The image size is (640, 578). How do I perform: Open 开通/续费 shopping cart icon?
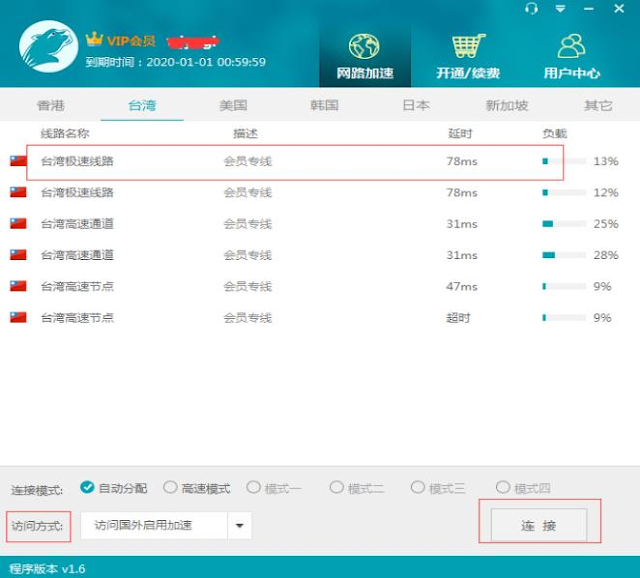467,47
